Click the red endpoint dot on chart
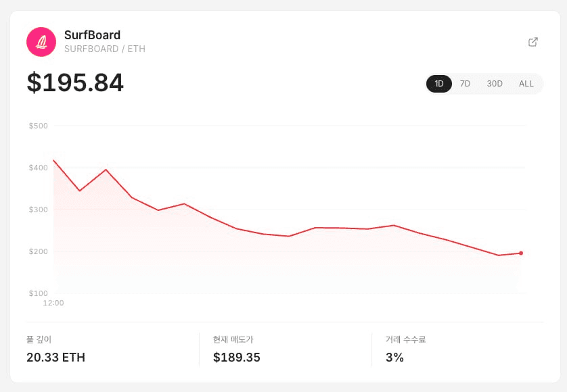This screenshot has height=392, width=567. tap(521, 253)
